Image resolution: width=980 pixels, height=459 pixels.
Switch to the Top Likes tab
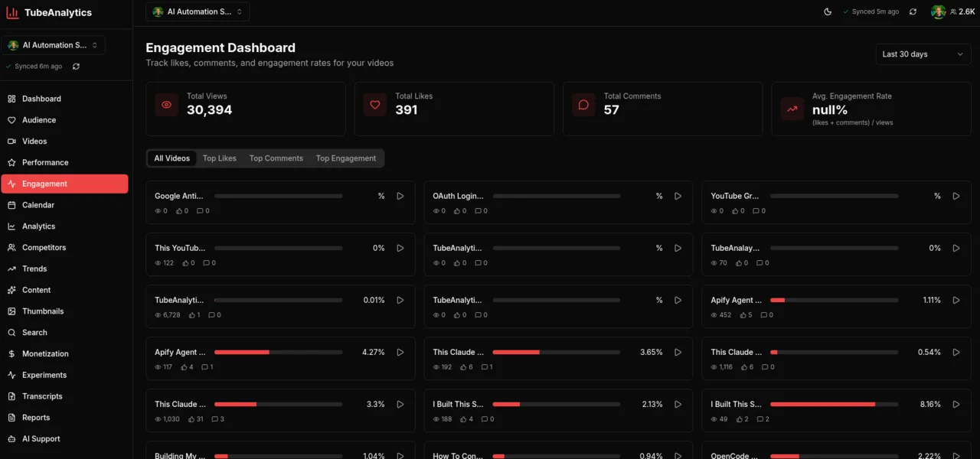[219, 158]
